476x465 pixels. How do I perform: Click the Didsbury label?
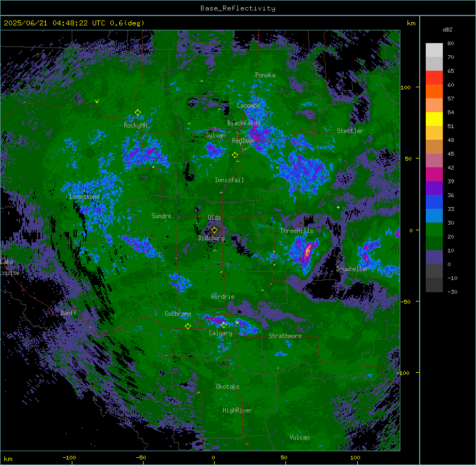(x=211, y=238)
